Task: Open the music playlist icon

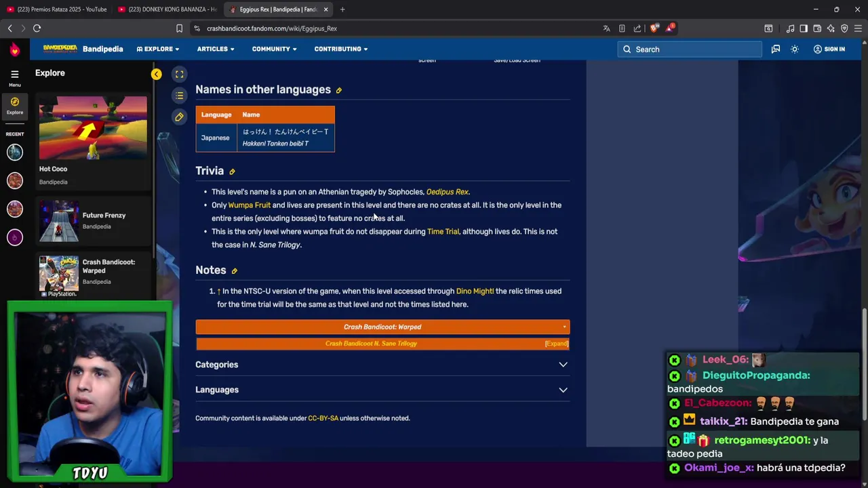Action: click(790, 28)
